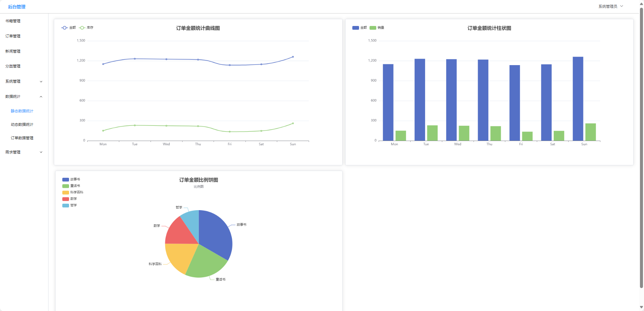Select the blue 金额 bar for Sun
Image resolution: width=644 pixels, height=311 pixels.
[578, 99]
